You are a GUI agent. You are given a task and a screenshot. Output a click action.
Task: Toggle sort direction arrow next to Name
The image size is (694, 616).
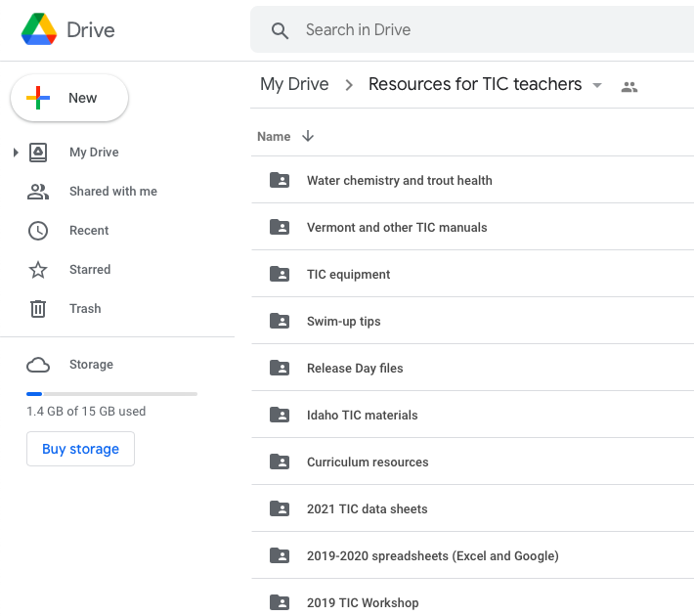click(x=308, y=136)
